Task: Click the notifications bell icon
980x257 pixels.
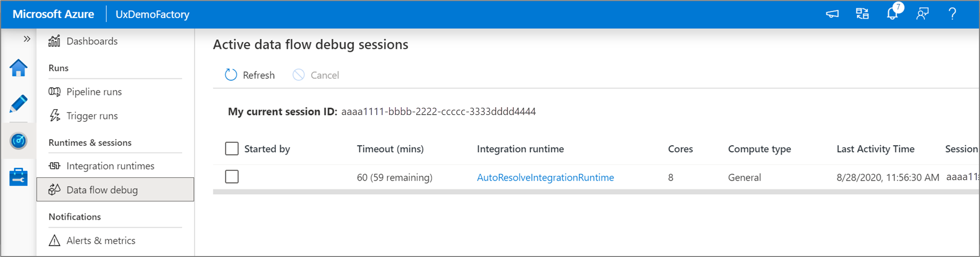Action: tap(892, 14)
